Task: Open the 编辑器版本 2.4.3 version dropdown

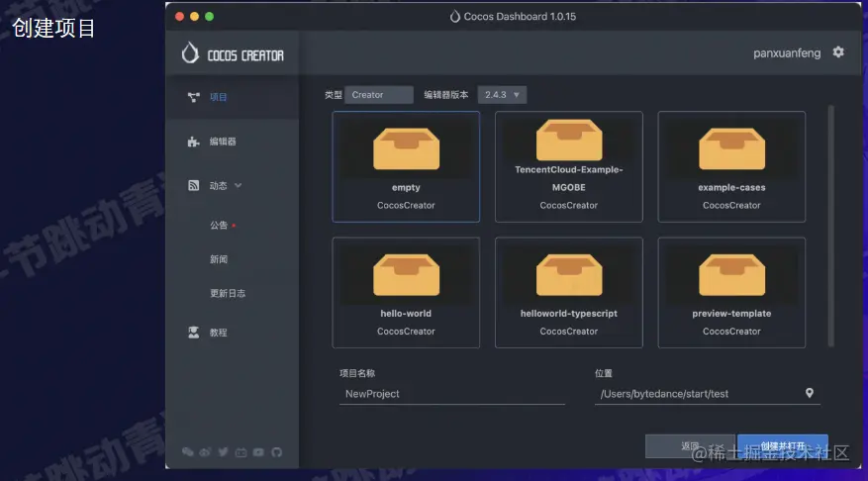Action: tap(502, 95)
